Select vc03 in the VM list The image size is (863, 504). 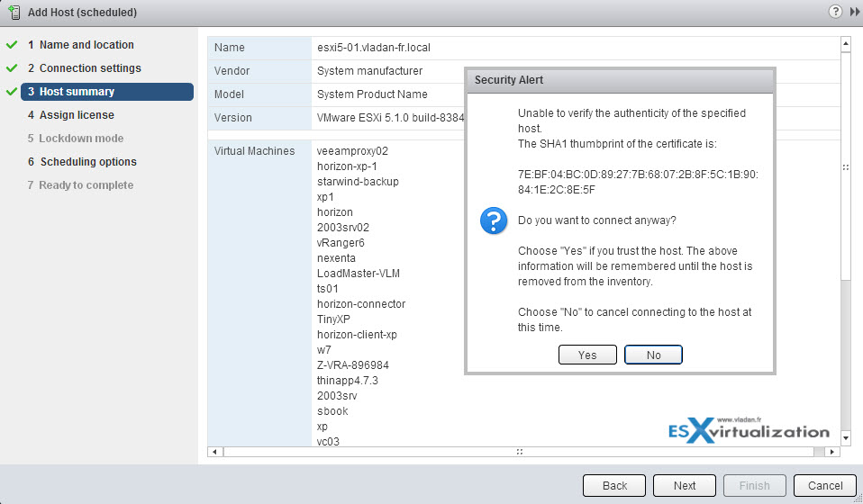(328, 441)
